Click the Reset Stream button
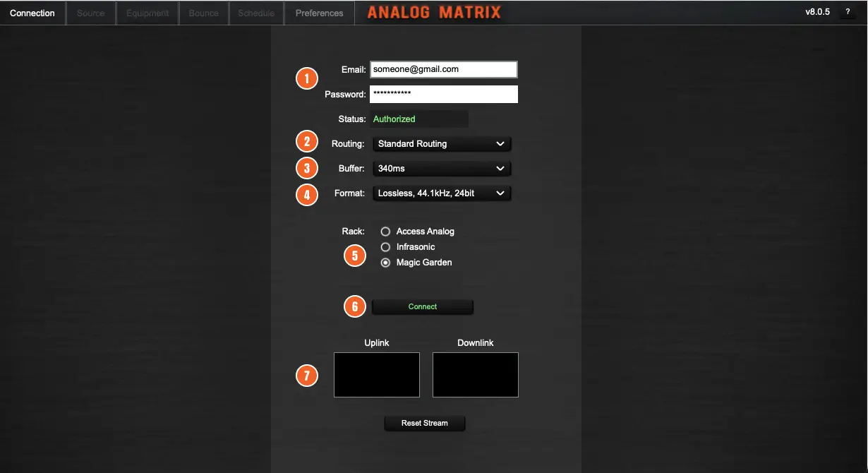This screenshot has height=473, width=868. tap(425, 423)
